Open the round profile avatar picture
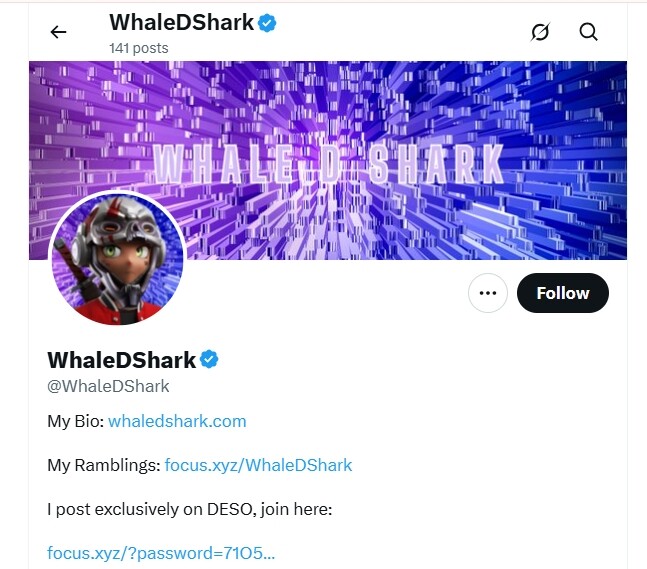647x569 pixels. (118, 259)
